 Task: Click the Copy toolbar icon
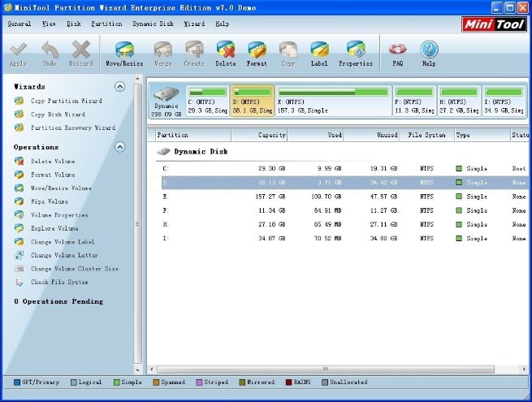click(288, 50)
